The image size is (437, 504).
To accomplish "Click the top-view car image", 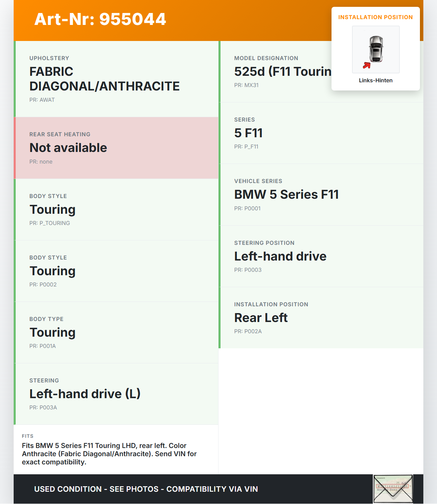I will 376,49.
